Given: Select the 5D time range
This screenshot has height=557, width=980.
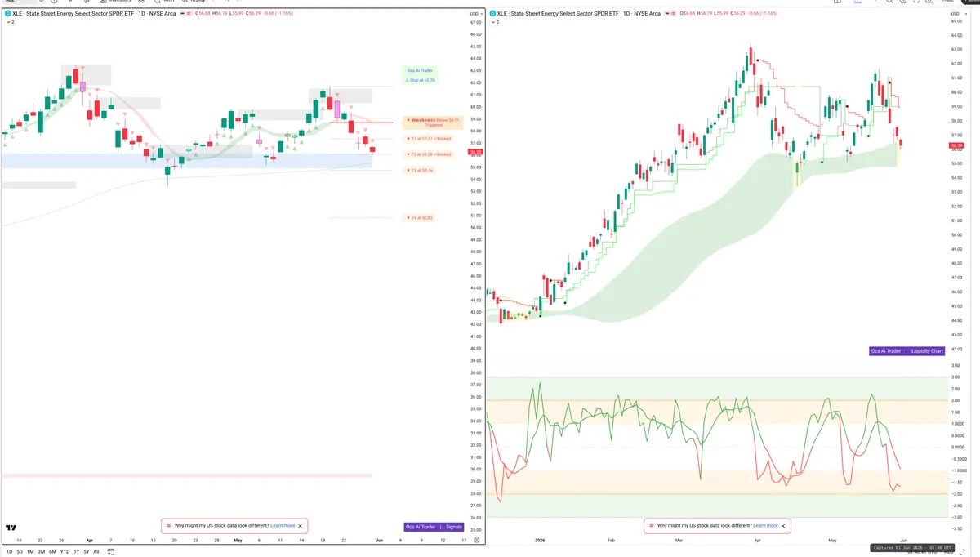Looking at the screenshot, I should pyautogui.click(x=20, y=552).
